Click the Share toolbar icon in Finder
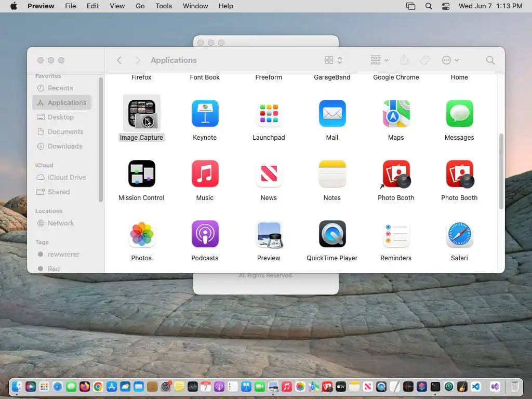 click(404, 60)
